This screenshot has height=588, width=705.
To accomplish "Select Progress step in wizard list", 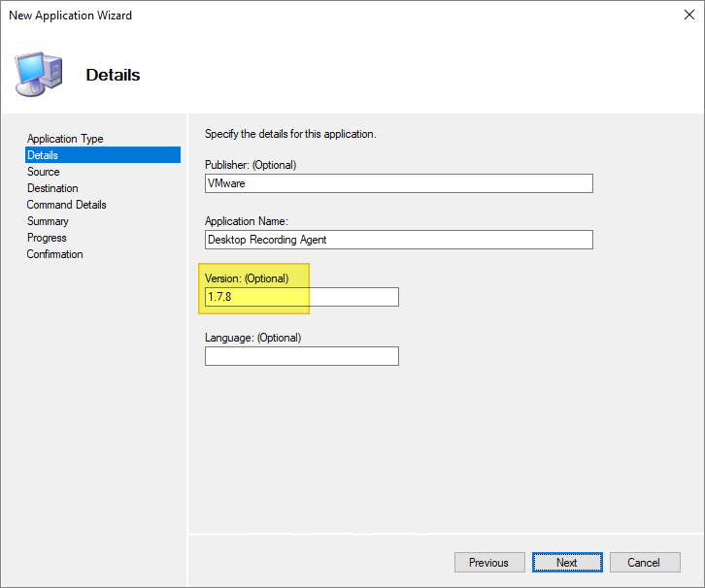I will pyautogui.click(x=47, y=238).
